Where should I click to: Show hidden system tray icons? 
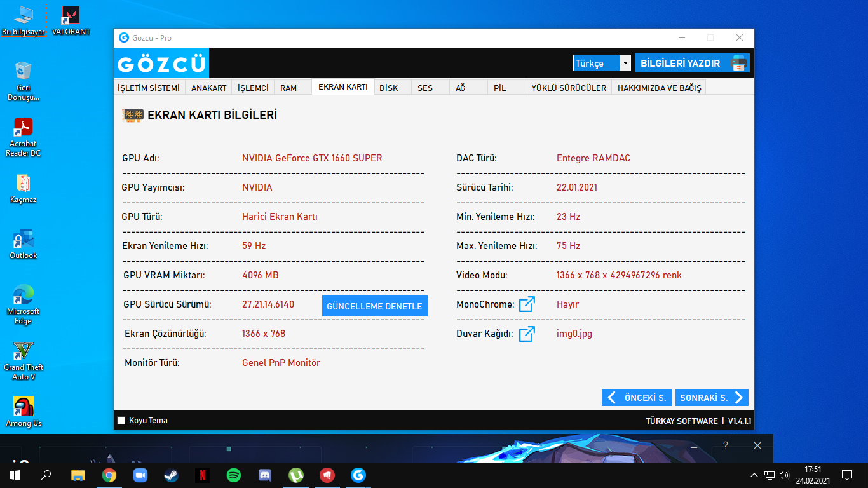click(754, 475)
